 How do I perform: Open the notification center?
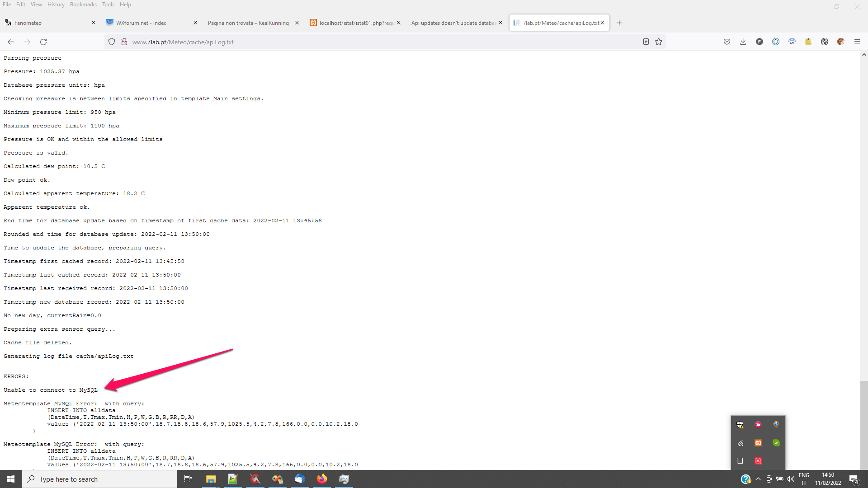[854, 479]
